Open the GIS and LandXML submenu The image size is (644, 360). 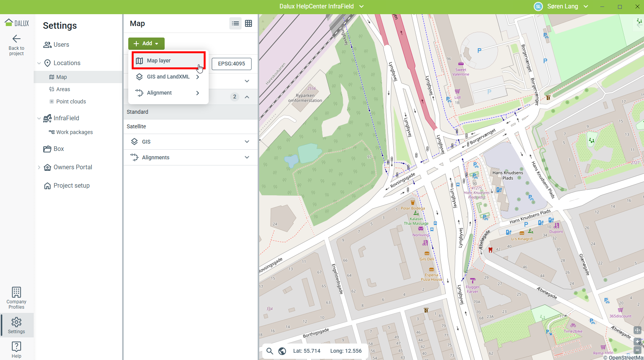(168, 77)
